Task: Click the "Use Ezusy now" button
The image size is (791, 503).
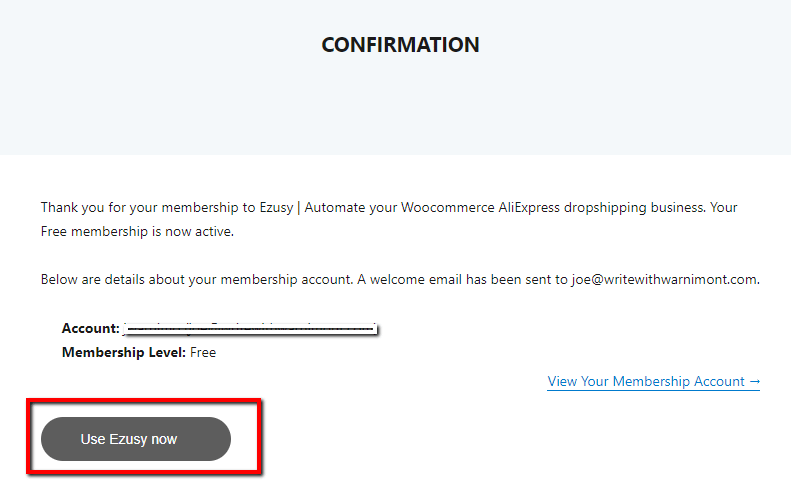Action: tap(135, 439)
